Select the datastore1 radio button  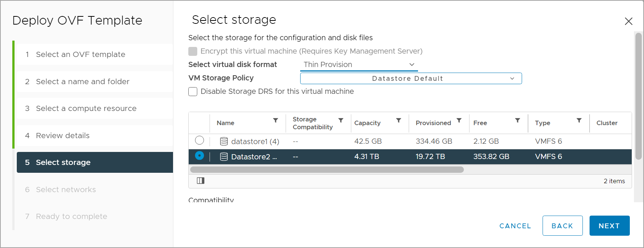(x=200, y=140)
